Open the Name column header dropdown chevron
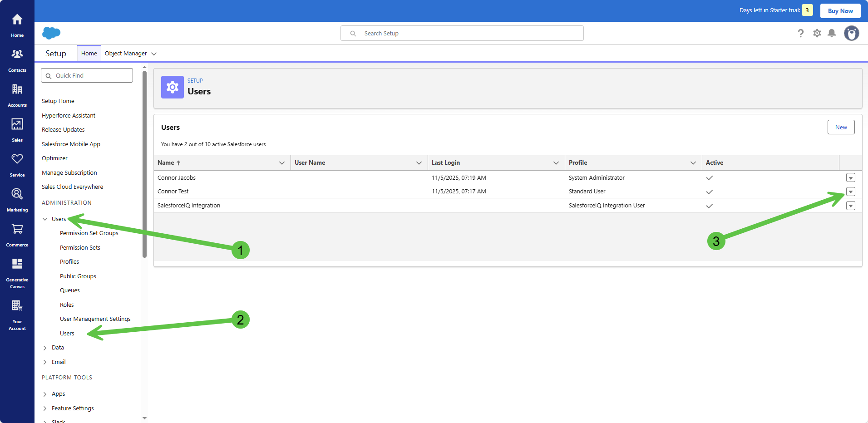868x423 pixels. pyautogui.click(x=282, y=163)
